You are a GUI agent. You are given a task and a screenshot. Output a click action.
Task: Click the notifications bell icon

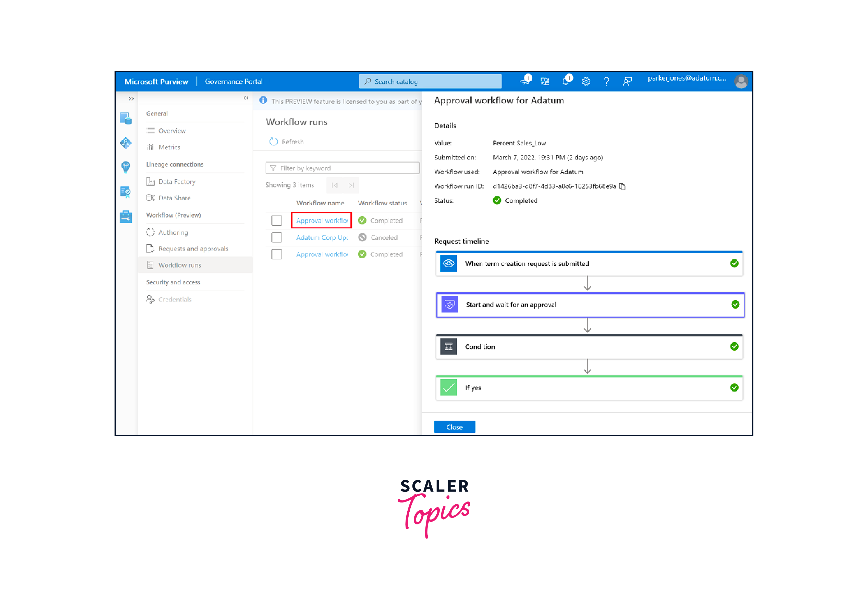click(x=566, y=81)
